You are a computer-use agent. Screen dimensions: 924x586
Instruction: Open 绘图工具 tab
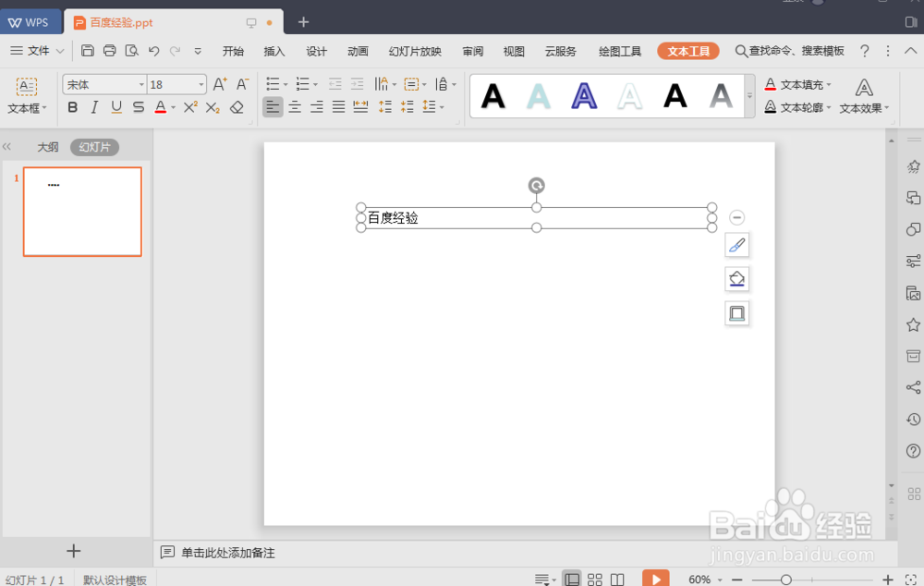tap(620, 51)
